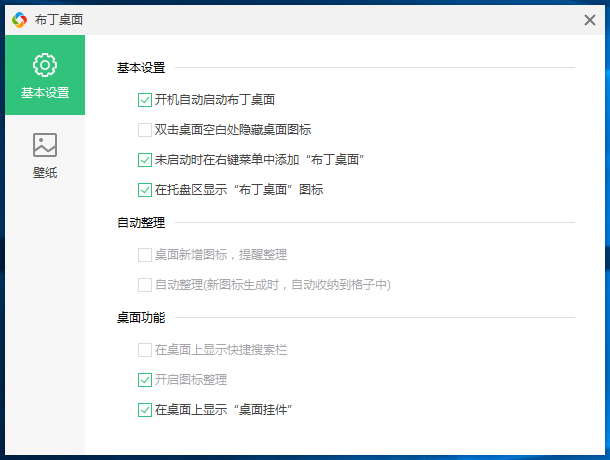Click the 桌面功能 section heading text
This screenshot has width=610, height=460.
click(141, 318)
